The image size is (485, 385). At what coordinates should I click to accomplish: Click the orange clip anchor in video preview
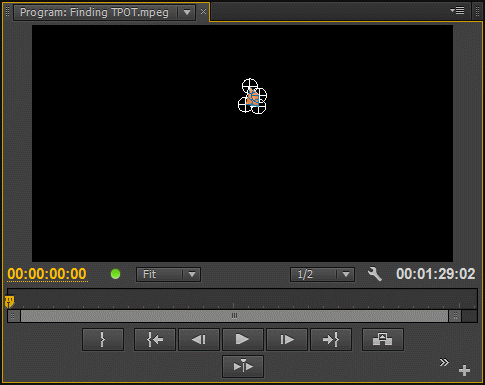253,98
